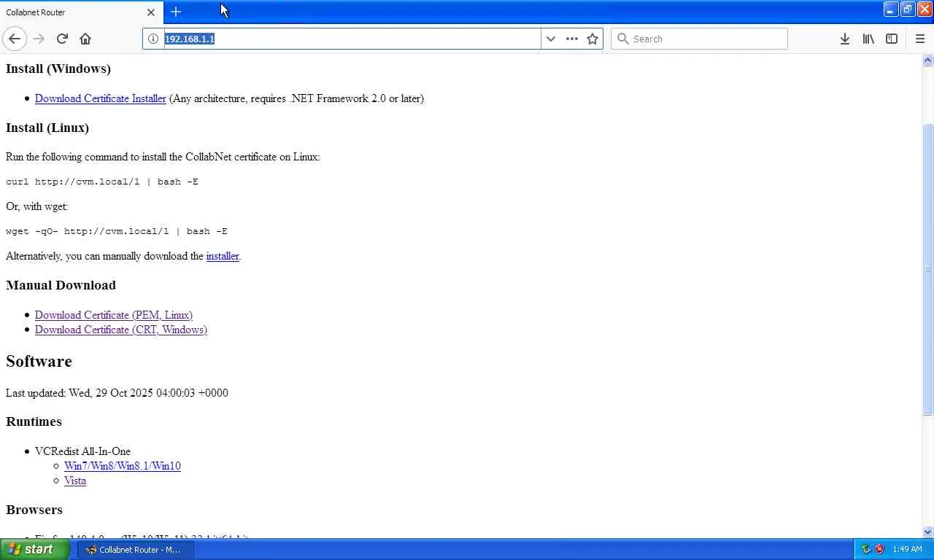Click the Software heading

pos(39,362)
